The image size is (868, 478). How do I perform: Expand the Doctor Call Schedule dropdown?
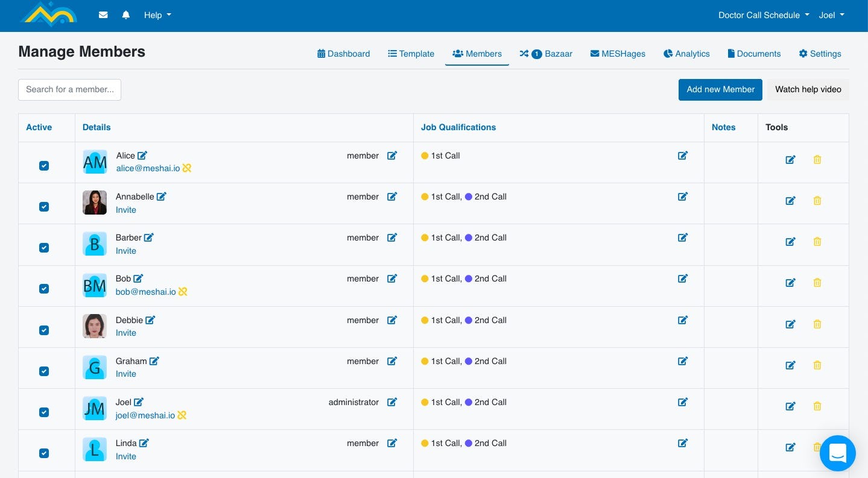[x=763, y=15]
